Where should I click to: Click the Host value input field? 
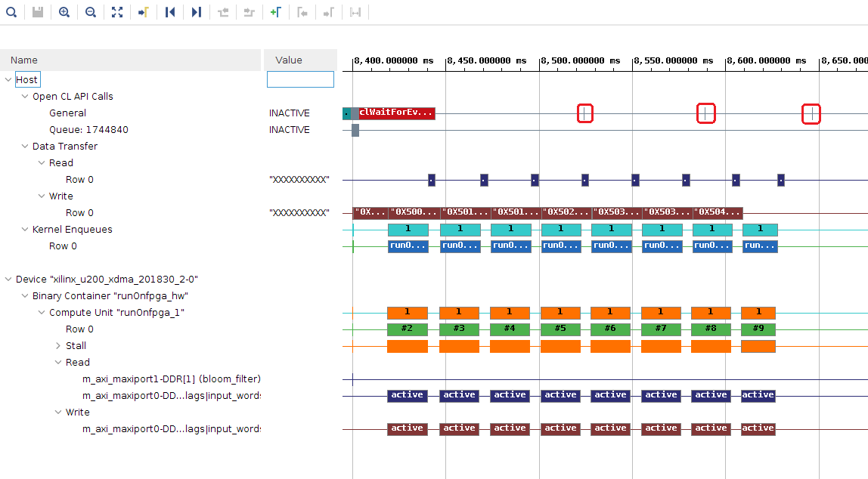click(x=300, y=79)
